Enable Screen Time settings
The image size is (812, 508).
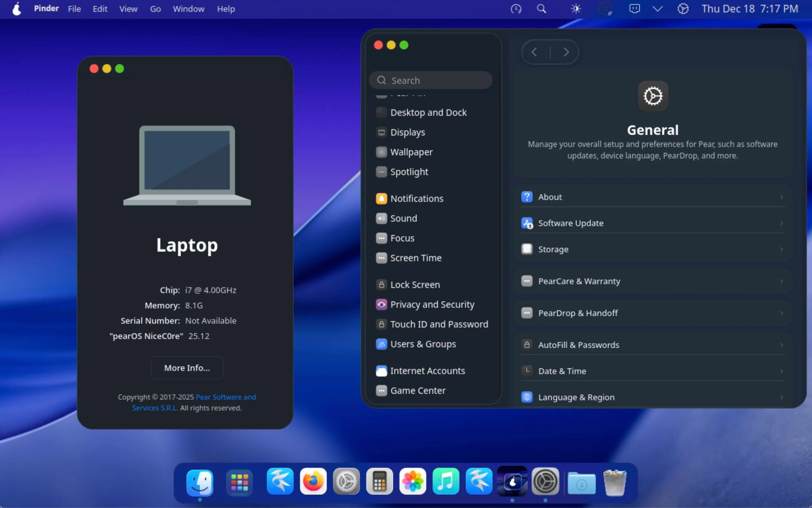(416, 258)
